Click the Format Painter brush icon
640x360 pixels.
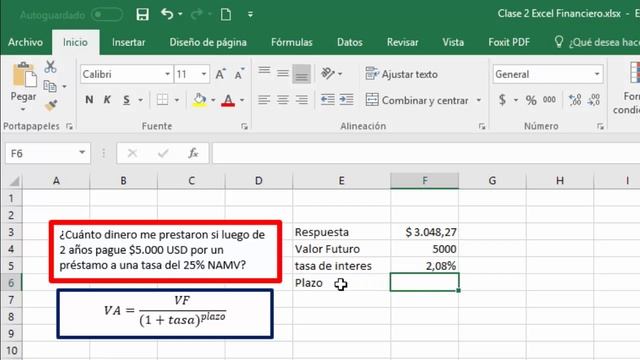[51, 105]
